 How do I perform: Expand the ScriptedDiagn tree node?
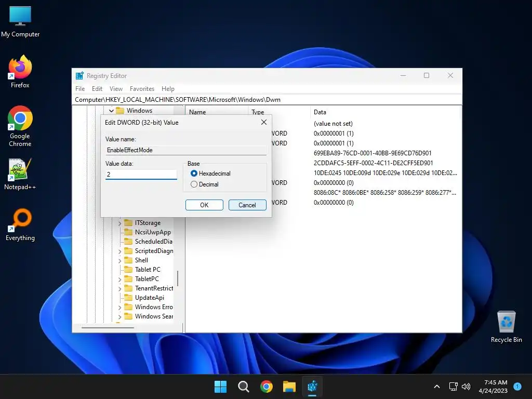tap(119, 251)
